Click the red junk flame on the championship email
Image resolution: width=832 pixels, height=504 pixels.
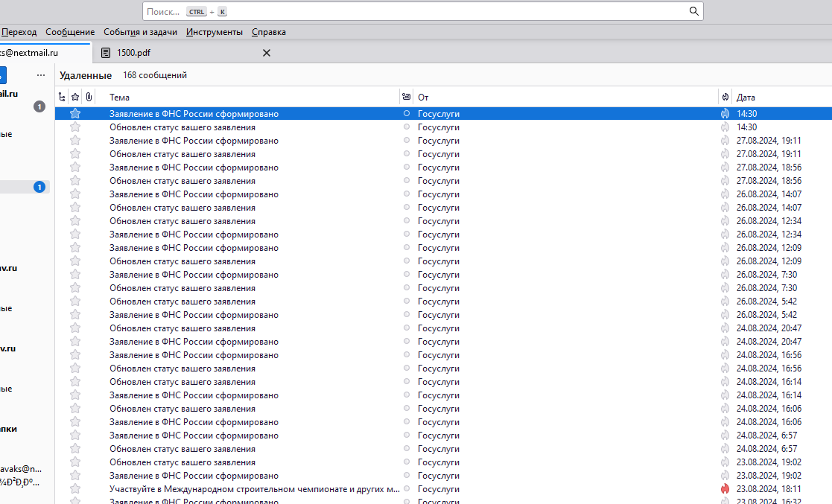725,489
